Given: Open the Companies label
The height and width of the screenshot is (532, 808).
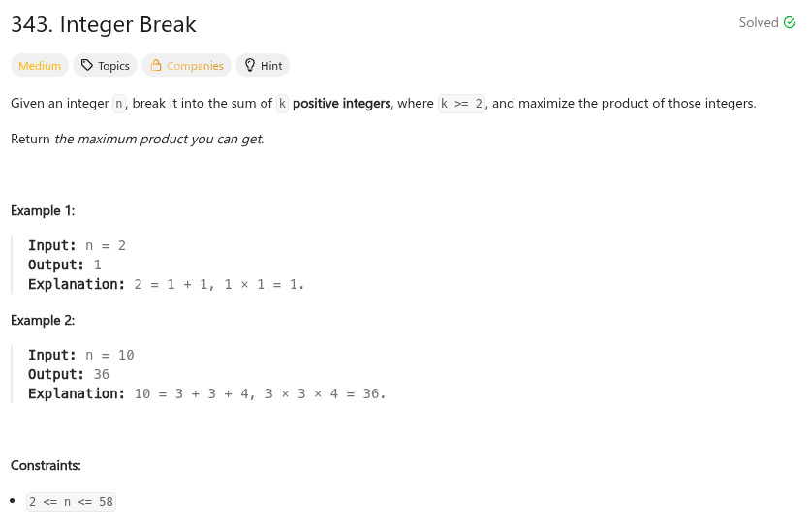Looking at the screenshot, I should point(195,66).
